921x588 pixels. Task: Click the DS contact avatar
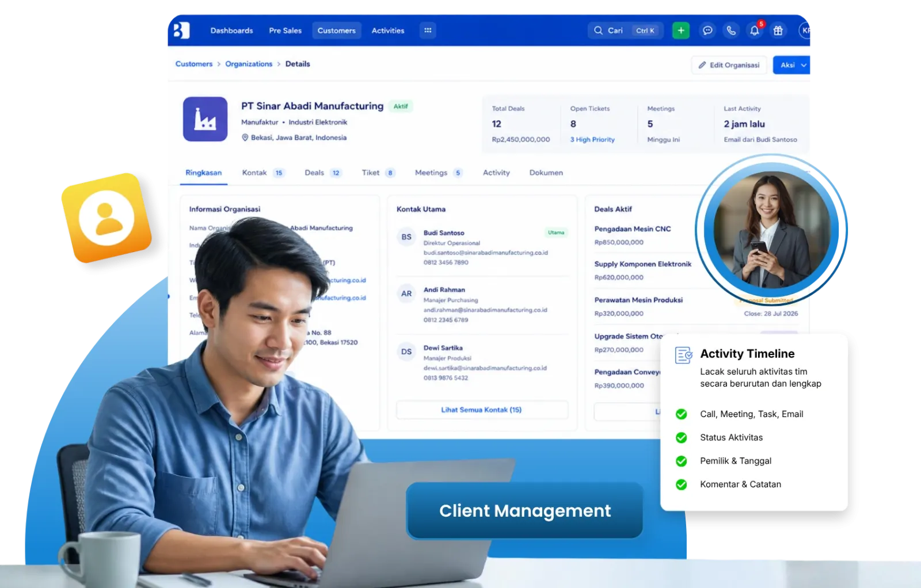[x=406, y=352]
